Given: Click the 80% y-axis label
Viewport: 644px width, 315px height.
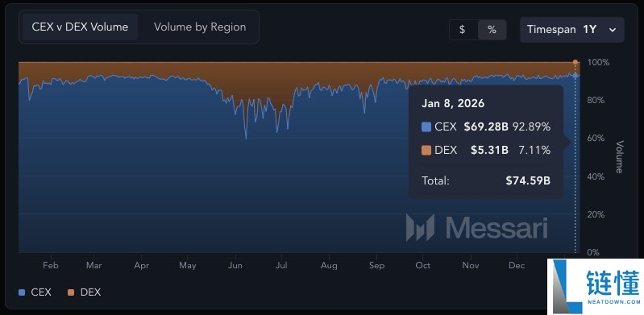Looking at the screenshot, I should 596,100.
